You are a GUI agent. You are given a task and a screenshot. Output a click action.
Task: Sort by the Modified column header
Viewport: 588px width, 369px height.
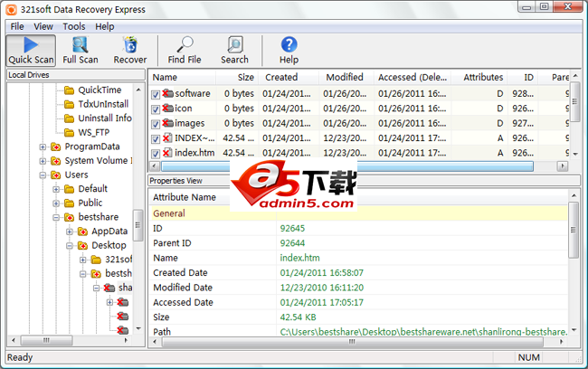point(346,77)
